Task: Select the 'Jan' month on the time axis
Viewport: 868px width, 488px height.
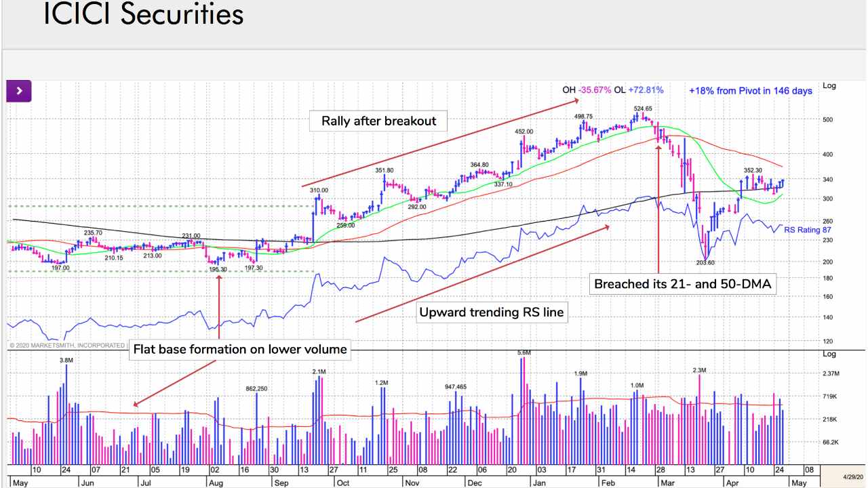Action: click(538, 483)
